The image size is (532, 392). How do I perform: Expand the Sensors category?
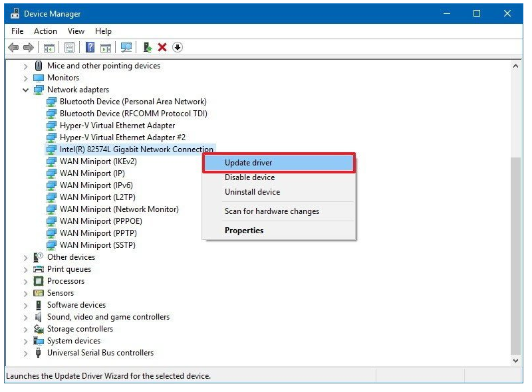click(x=26, y=294)
